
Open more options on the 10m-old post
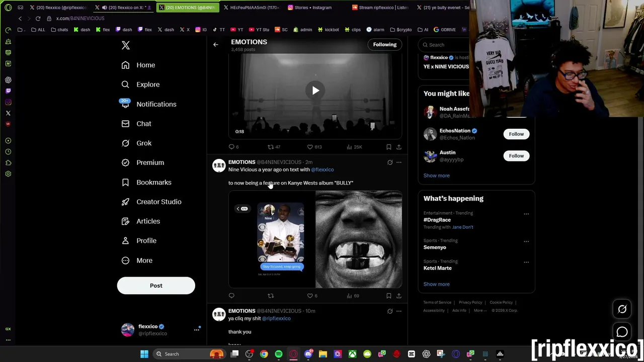399,311
